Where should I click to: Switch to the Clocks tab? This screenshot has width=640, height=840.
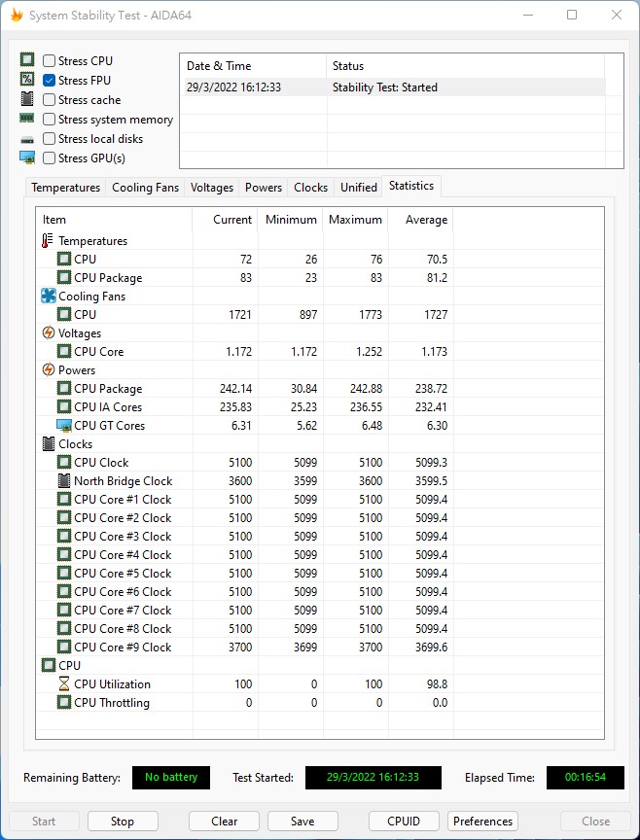tap(311, 188)
